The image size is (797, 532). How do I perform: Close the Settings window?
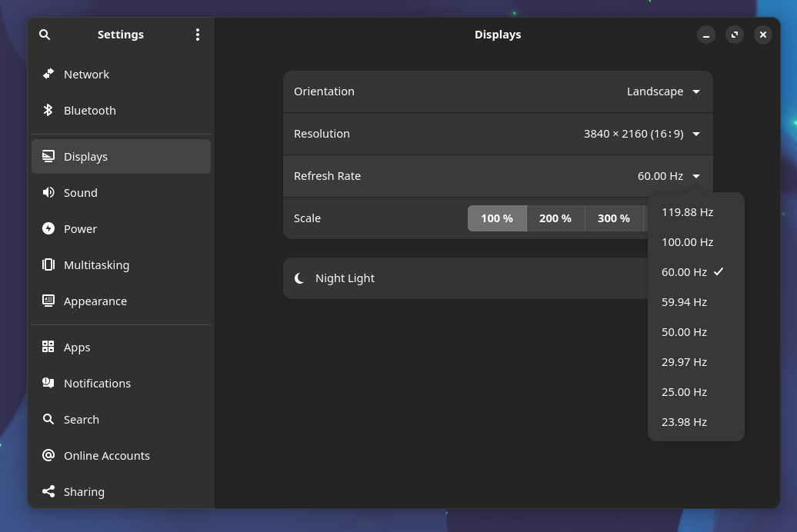click(x=763, y=35)
